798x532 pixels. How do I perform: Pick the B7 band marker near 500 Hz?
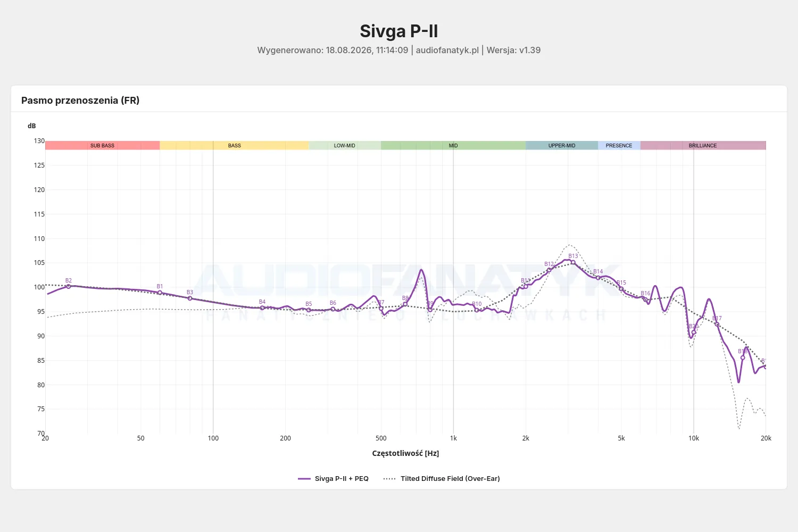coord(381,309)
